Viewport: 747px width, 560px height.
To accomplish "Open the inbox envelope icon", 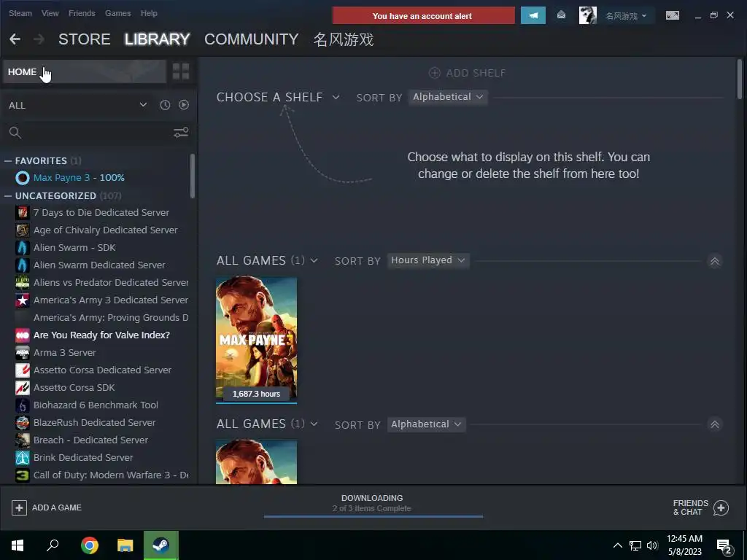I will point(561,15).
